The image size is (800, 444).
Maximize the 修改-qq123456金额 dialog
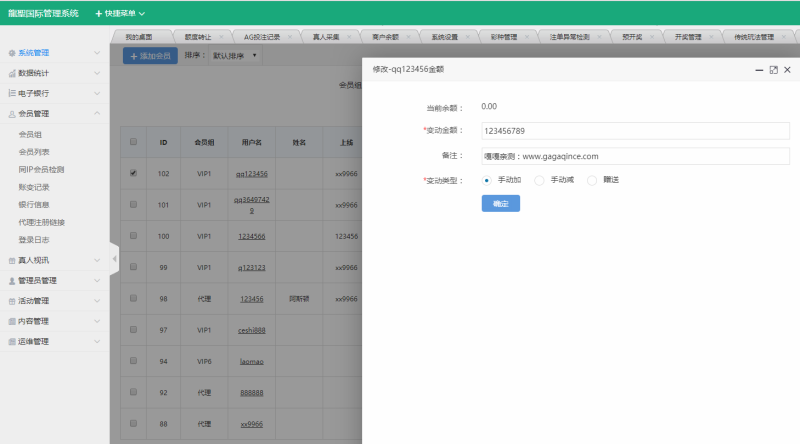tap(773, 70)
